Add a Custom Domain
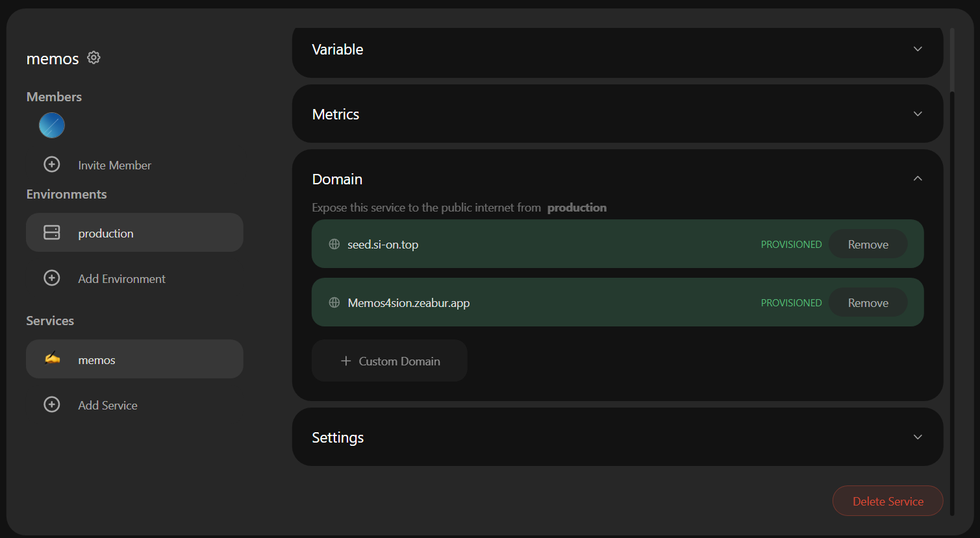980x538 pixels. point(390,361)
